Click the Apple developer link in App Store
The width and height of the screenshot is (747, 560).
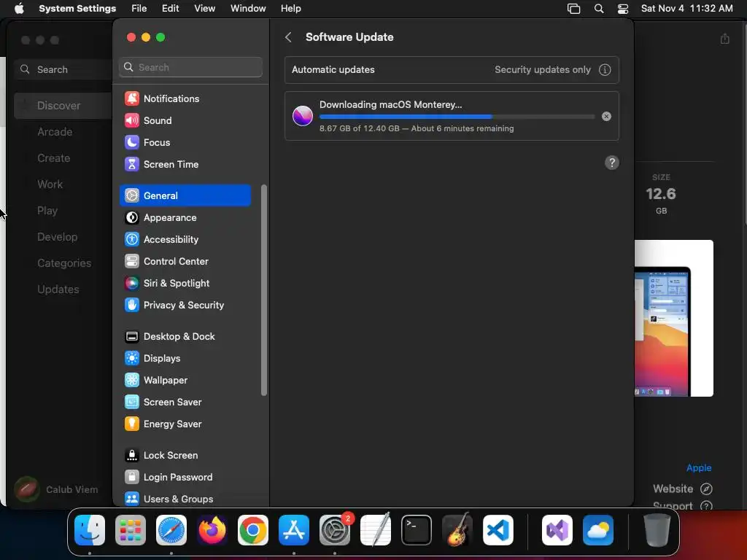click(698, 468)
